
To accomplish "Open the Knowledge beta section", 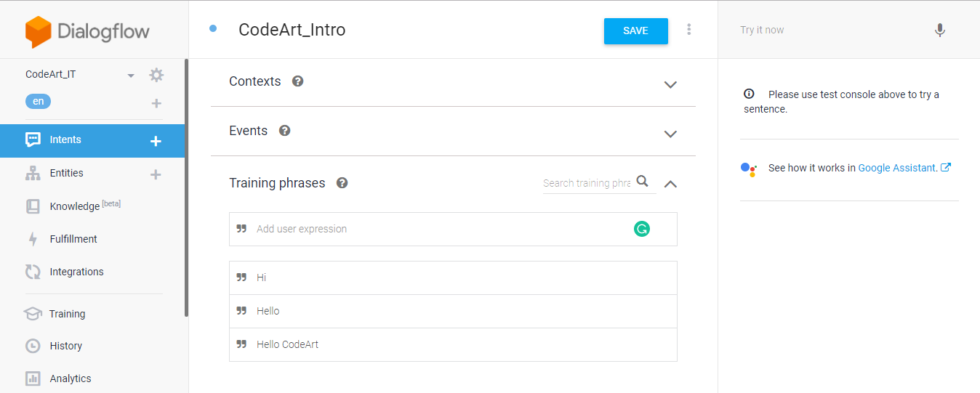I will click(74, 206).
